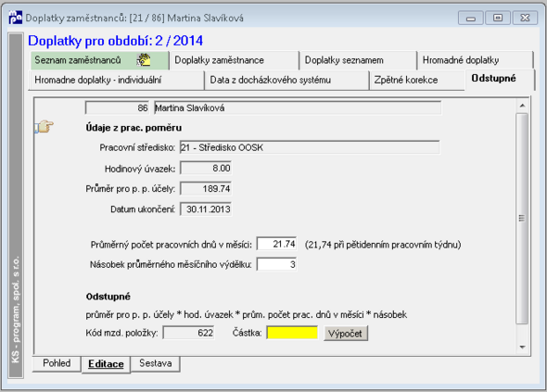The width and height of the screenshot is (547, 392).
Task: Click the Hodinový úvazek field
Action: pos(206,169)
